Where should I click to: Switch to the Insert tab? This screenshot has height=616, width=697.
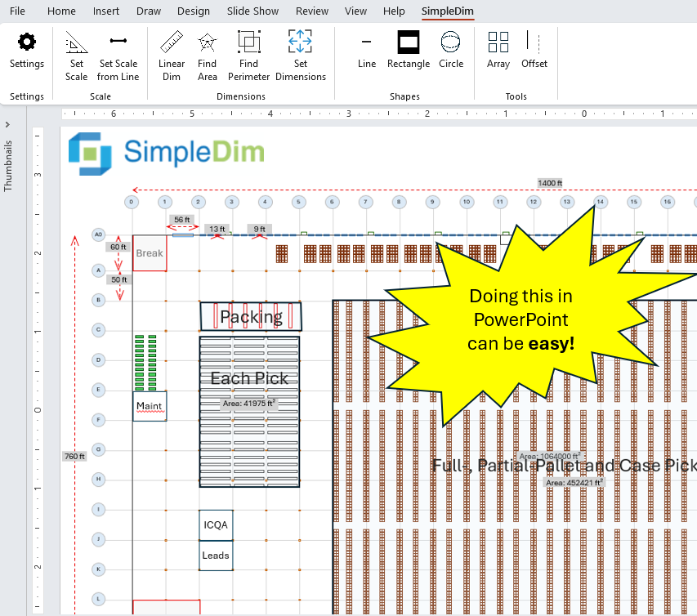[105, 11]
